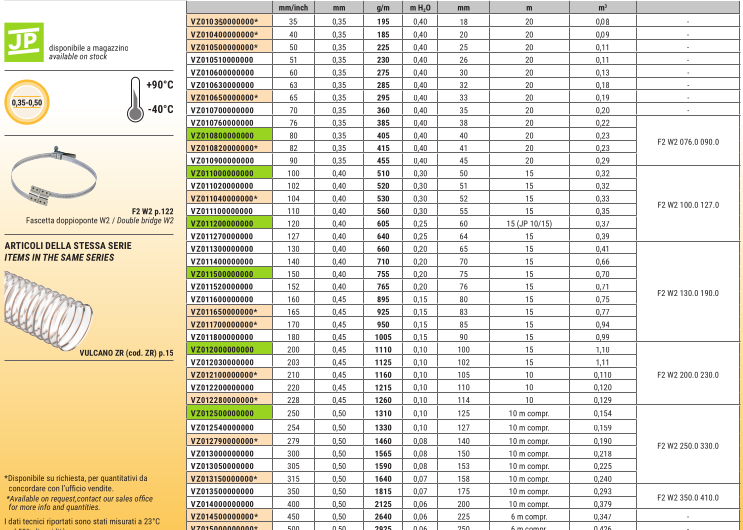The image size is (743, 530).
Task: Click the 0,35-0,50 thickness circle icon
Action: tap(27, 103)
